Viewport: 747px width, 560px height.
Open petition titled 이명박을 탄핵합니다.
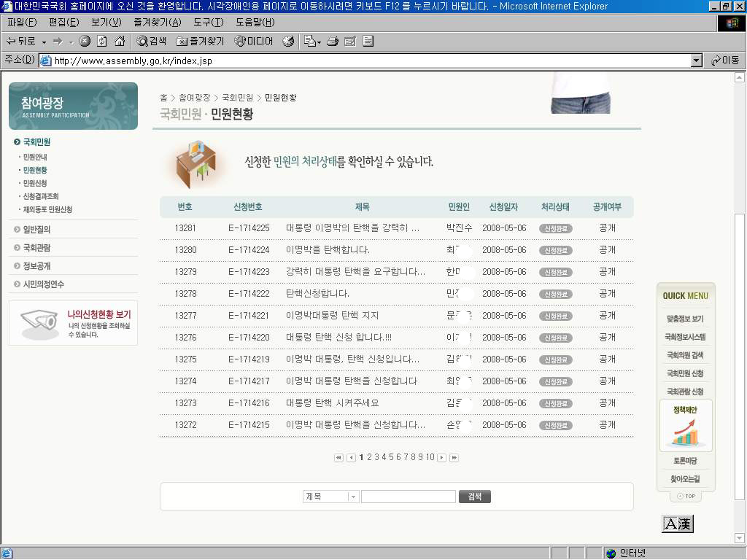328,250
